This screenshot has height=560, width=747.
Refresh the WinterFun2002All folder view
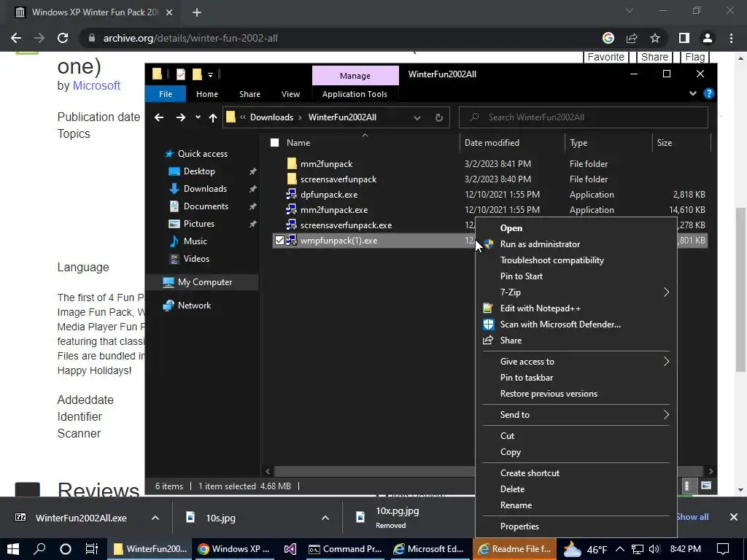[438, 117]
